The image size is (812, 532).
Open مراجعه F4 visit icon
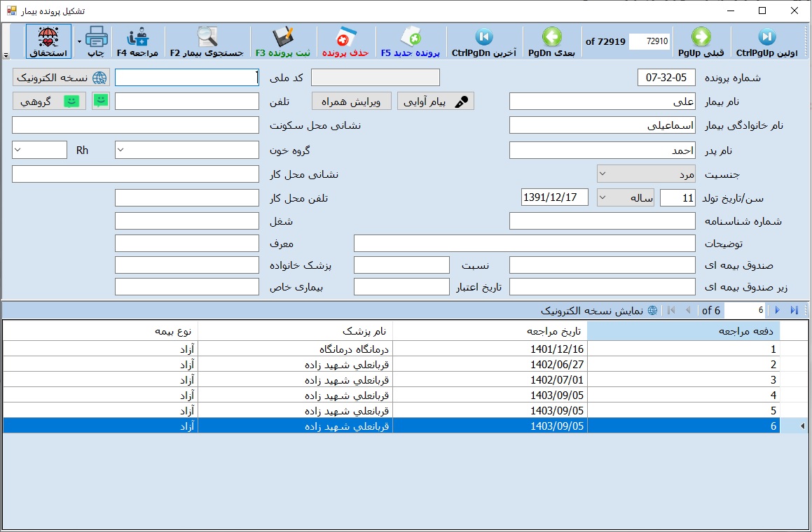click(x=137, y=36)
